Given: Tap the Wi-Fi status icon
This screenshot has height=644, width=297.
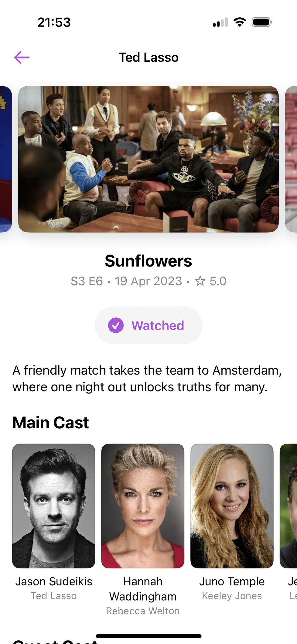Looking at the screenshot, I should [240, 22].
